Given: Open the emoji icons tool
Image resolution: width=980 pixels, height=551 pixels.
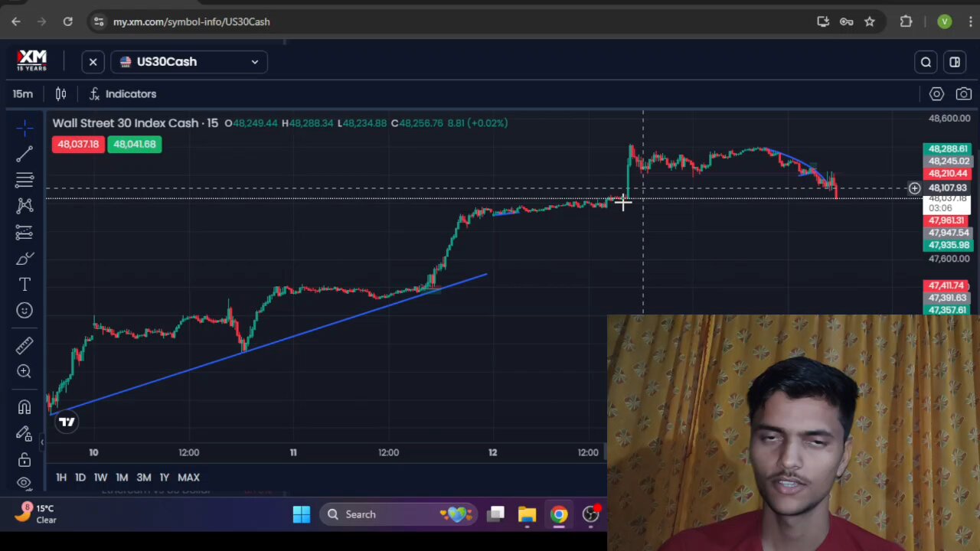Looking at the screenshot, I should 24,310.
